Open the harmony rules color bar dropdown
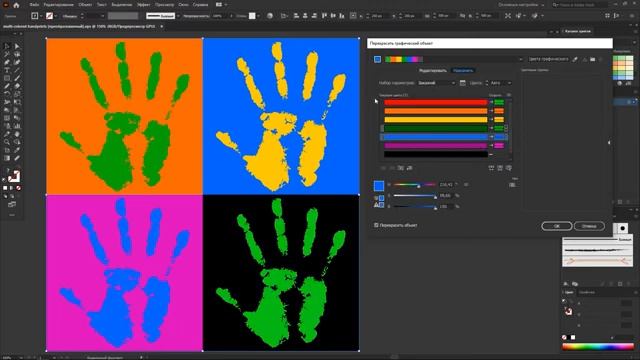This screenshot has height=360, width=640. coord(520,59)
